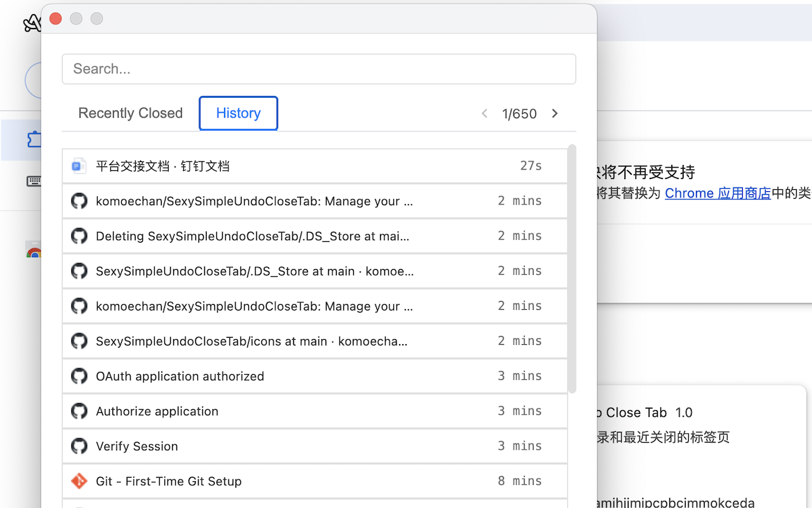Click the Chrome logo icon in the sidebar
The image size is (812, 508).
34,251
